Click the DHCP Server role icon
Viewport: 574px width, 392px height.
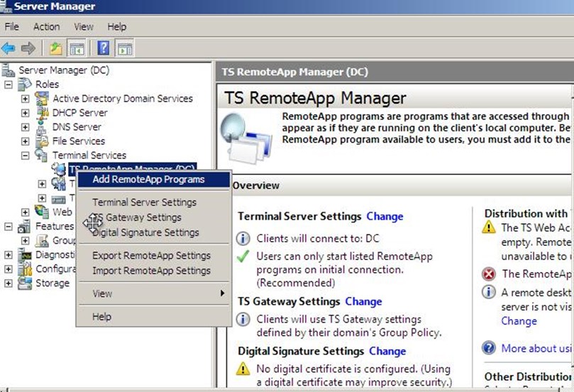point(43,113)
